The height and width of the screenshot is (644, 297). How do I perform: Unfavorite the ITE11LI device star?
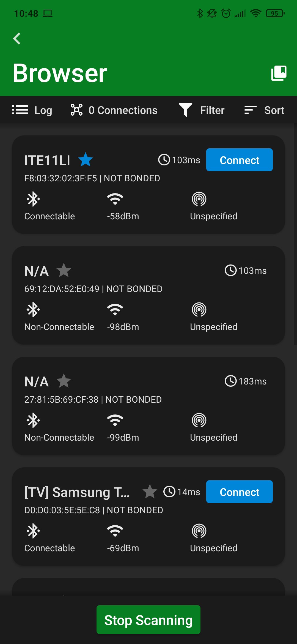tap(86, 160)
